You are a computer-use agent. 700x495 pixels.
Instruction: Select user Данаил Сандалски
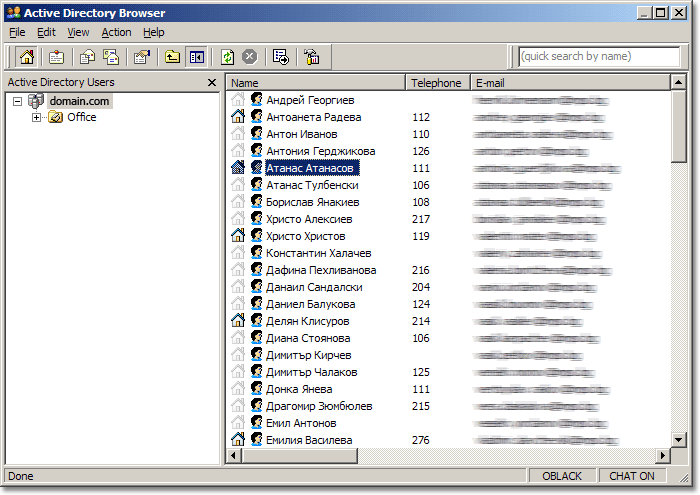tap(314, 287)
